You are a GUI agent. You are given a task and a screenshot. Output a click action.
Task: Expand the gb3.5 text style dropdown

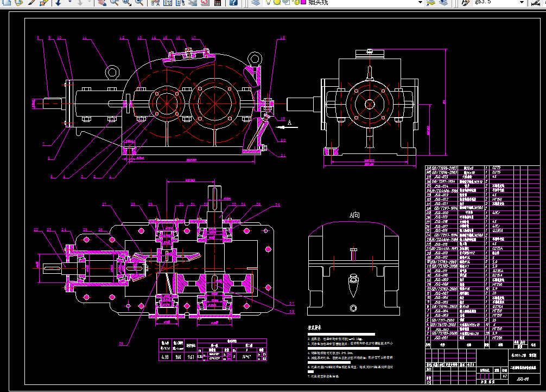[x=522, y=2]
